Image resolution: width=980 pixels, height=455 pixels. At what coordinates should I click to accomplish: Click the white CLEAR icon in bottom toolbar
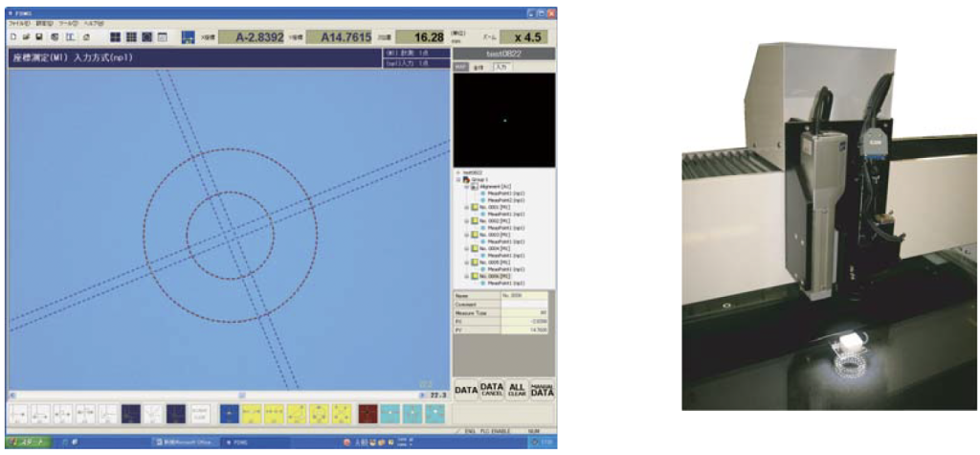(x=199, y=414)
